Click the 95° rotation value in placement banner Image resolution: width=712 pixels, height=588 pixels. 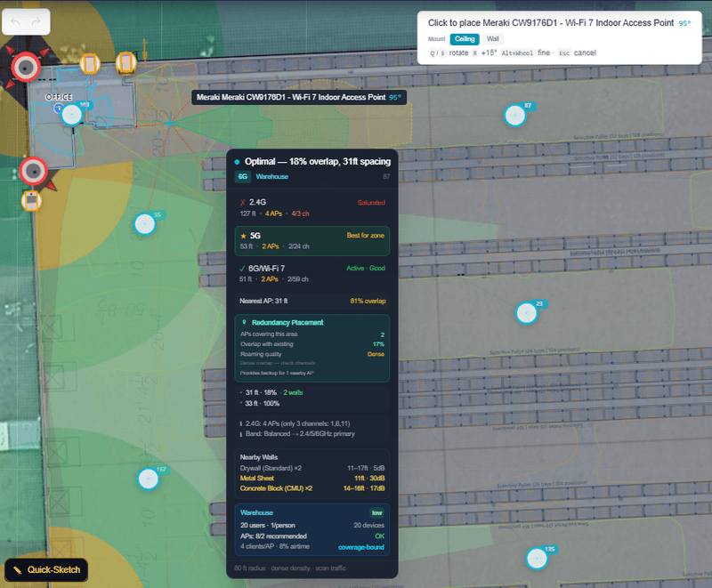pos(684,24)
